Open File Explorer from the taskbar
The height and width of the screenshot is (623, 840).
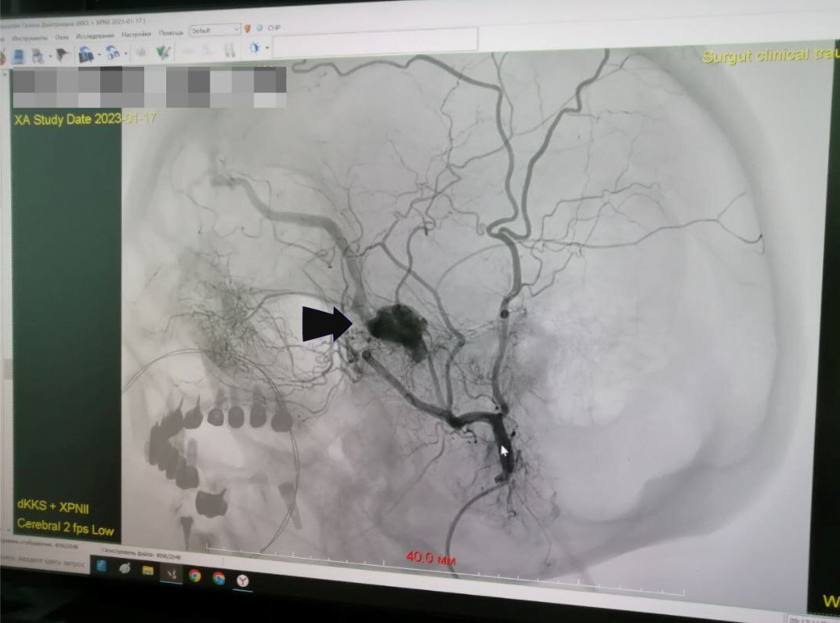148,570
